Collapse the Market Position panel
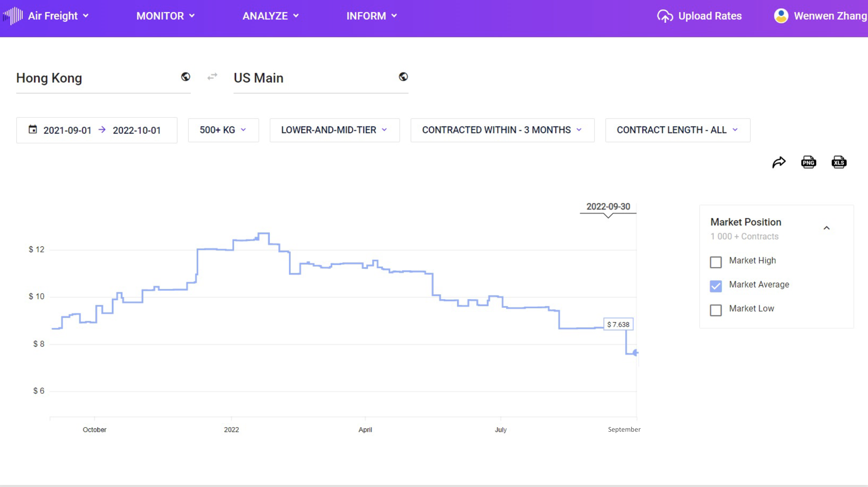 pos(826,228)
